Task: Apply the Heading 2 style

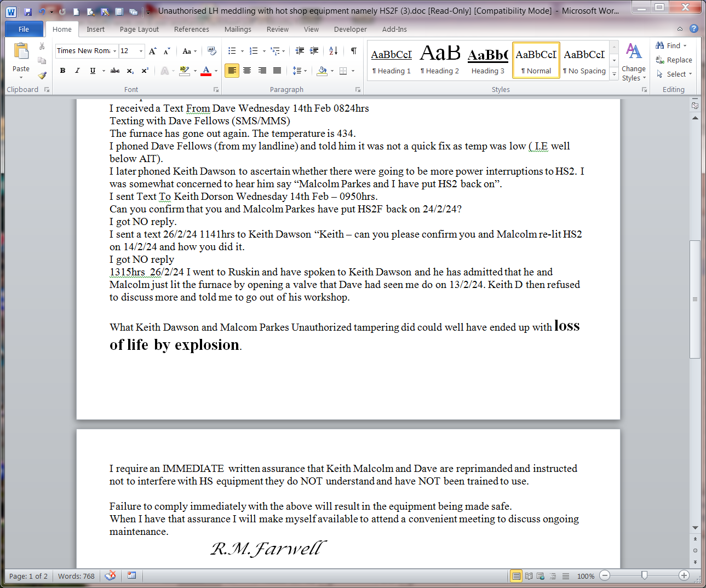Action: pos(439,60)
